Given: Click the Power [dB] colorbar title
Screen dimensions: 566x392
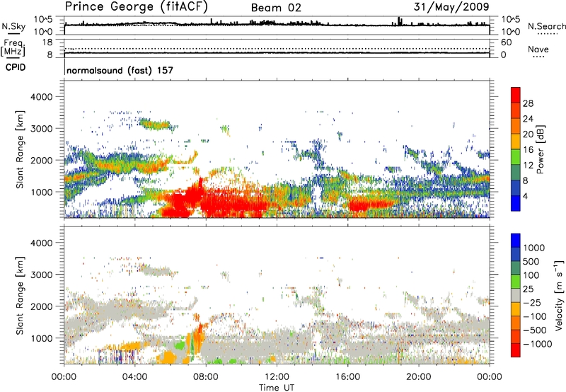Looking at the screenshot, I should (x=540, y=149).
